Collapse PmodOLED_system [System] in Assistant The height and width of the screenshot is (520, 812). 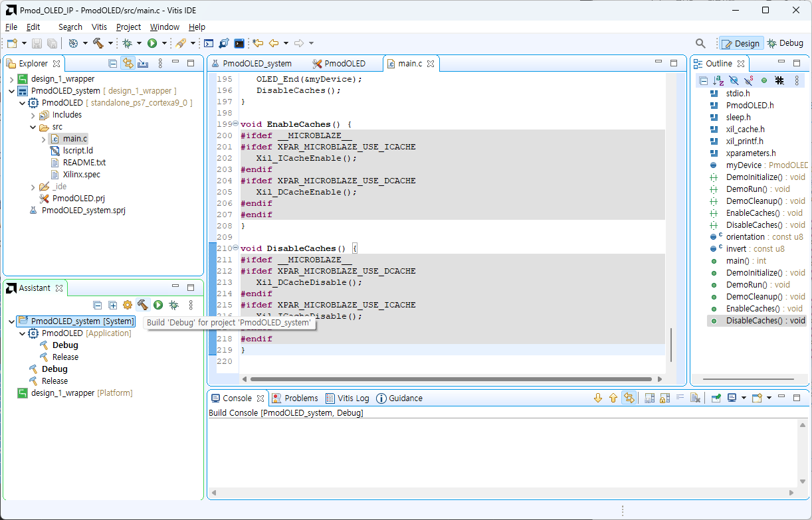point(11,321)
